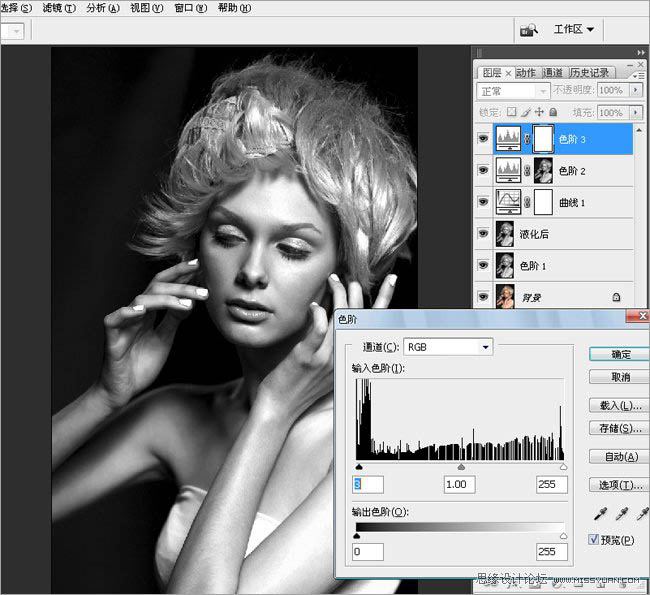650x595 pixels.
Task: Switch to the 历史记录 tab
Action: pyautogui.click(x=590, y=72)
